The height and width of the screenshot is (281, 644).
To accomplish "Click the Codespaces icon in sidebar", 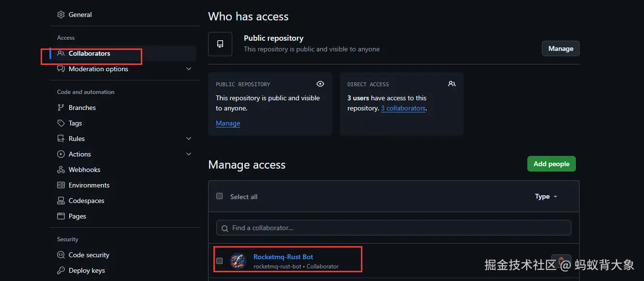I will [61, 201].
